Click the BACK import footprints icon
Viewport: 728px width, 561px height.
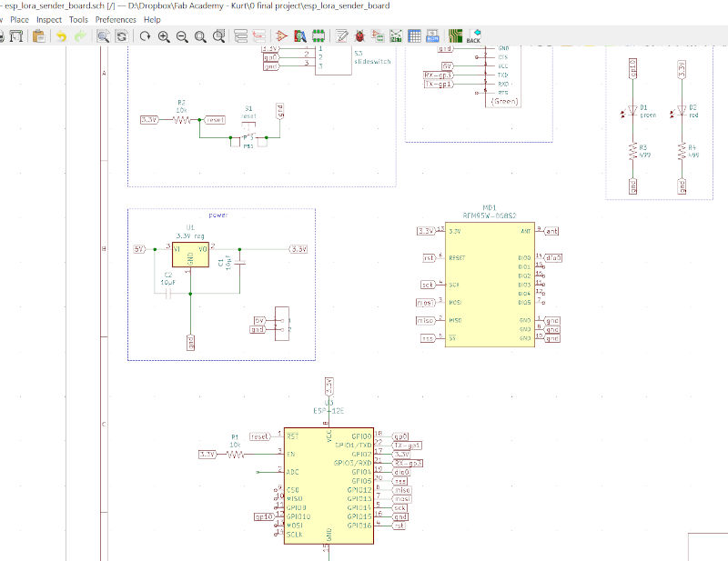[x=474, y=36]
